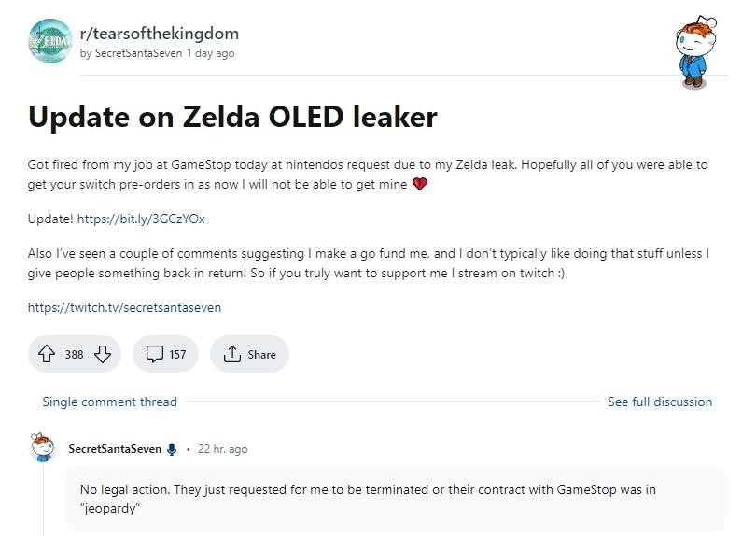Open SecretSantaSeven author profile in byline
756x536 pixels.
(138, 53)
